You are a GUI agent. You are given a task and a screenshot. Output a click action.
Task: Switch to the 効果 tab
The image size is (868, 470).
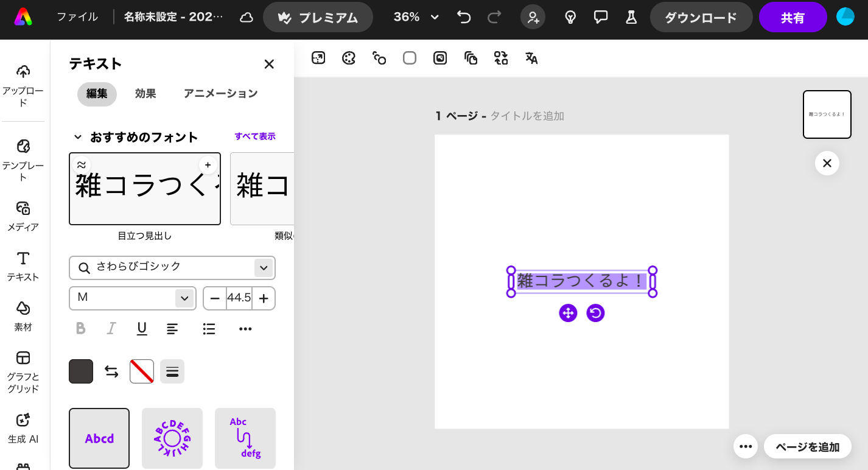(145, 94)
